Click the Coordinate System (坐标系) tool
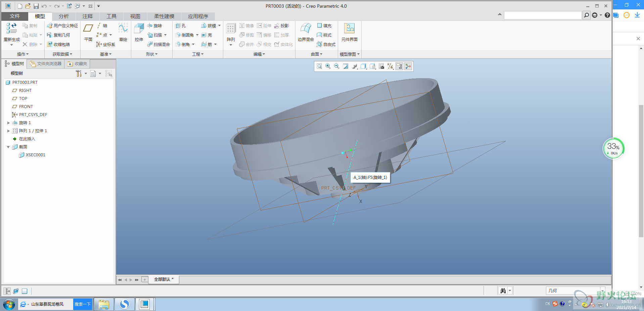644x311 pixels. click(x=106, y=44)
